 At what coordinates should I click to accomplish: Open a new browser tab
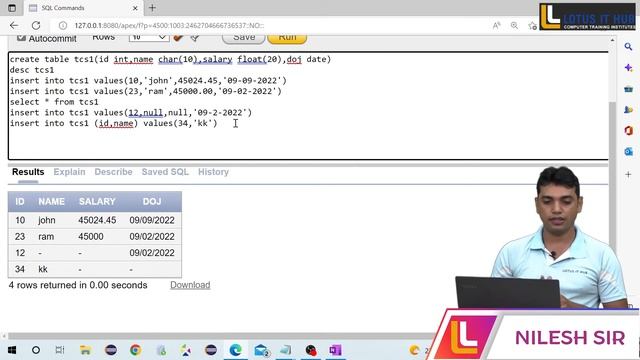(152, 8)
